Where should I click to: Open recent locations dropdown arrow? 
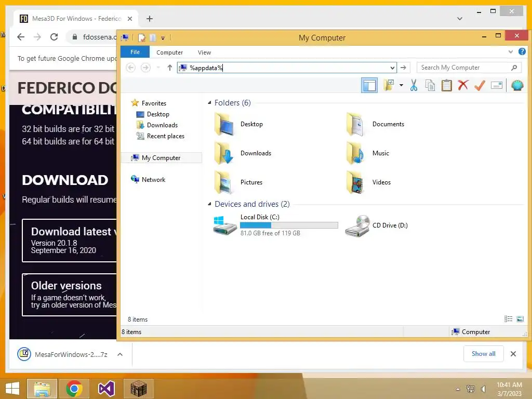(x=158, y=68)
